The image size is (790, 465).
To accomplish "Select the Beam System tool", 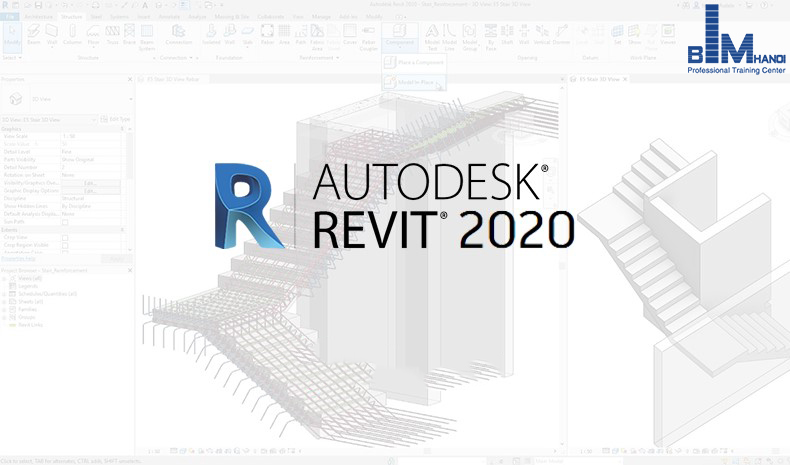I will point(147,39).
